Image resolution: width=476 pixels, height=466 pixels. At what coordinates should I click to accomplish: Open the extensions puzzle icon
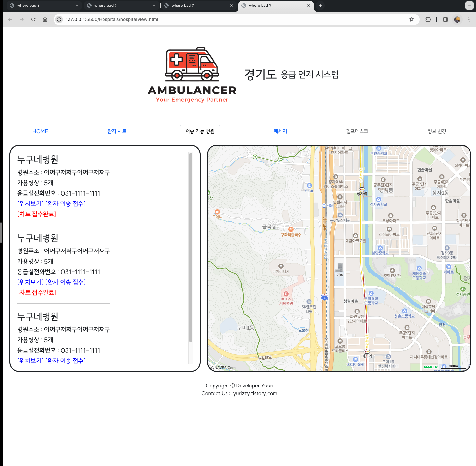428,19
